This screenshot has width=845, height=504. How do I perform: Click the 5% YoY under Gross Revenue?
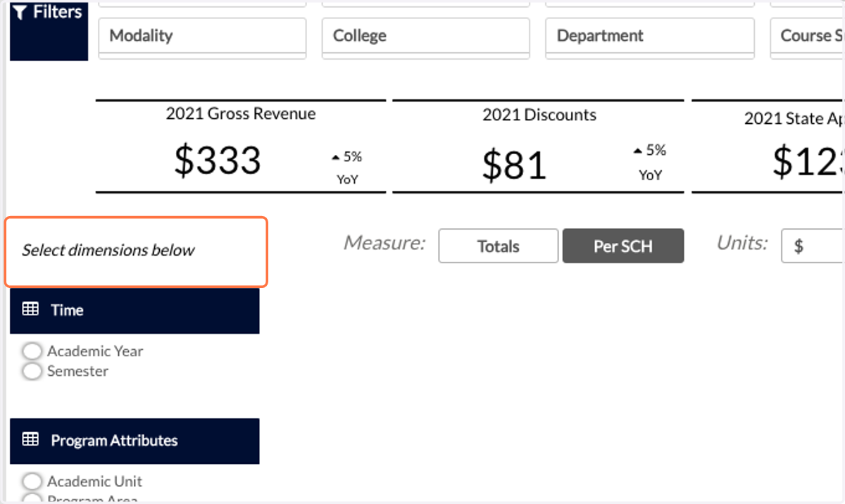(347, 168)
